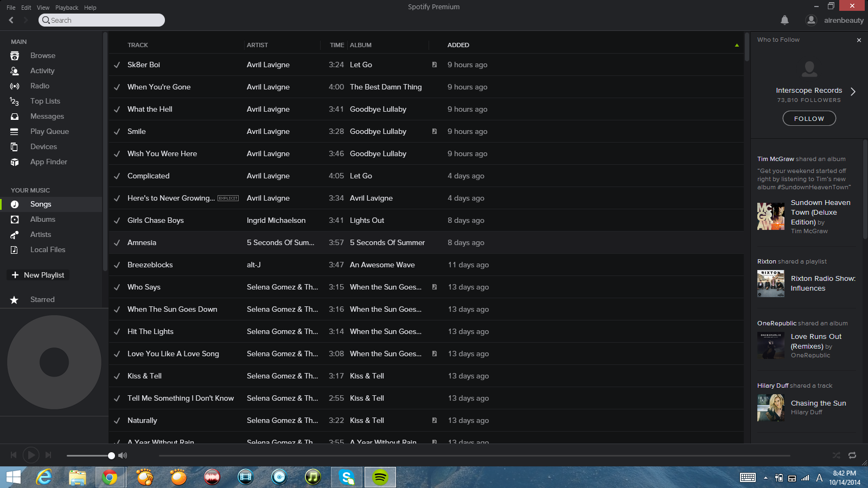Open the Browse section icon
Image resolution: width=868 pixels, height=488 pixels.
coord(15,56)
